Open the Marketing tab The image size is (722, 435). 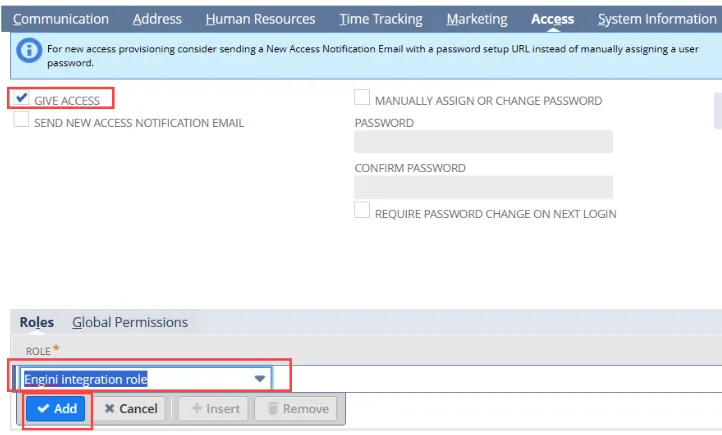(477, 19)
